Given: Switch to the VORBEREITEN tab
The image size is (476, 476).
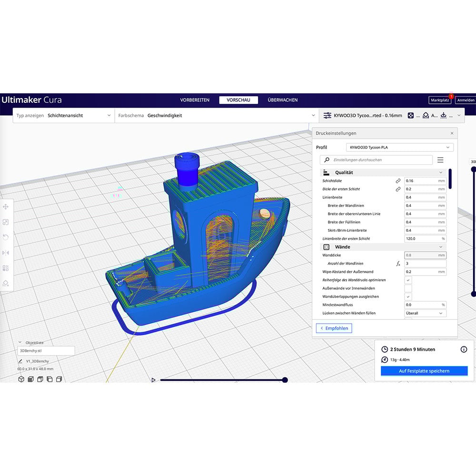Looking at the screenshot, I should point(195,100).
